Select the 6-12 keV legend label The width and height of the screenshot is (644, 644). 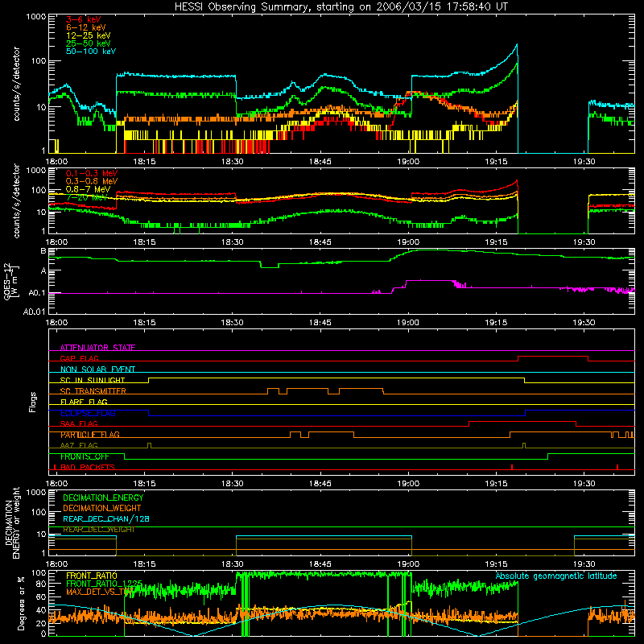click(x=86, y=27)
